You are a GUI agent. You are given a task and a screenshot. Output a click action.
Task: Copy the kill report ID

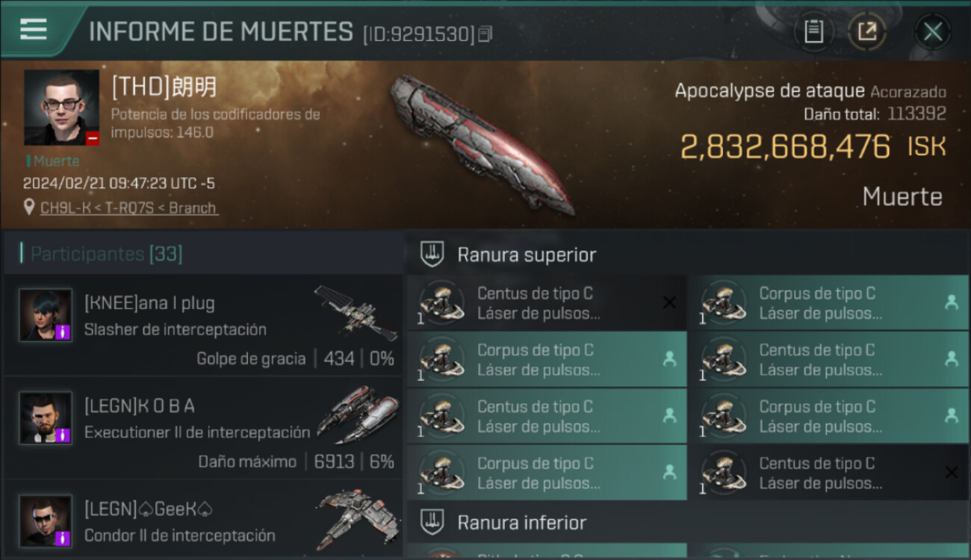click(485, 34)
